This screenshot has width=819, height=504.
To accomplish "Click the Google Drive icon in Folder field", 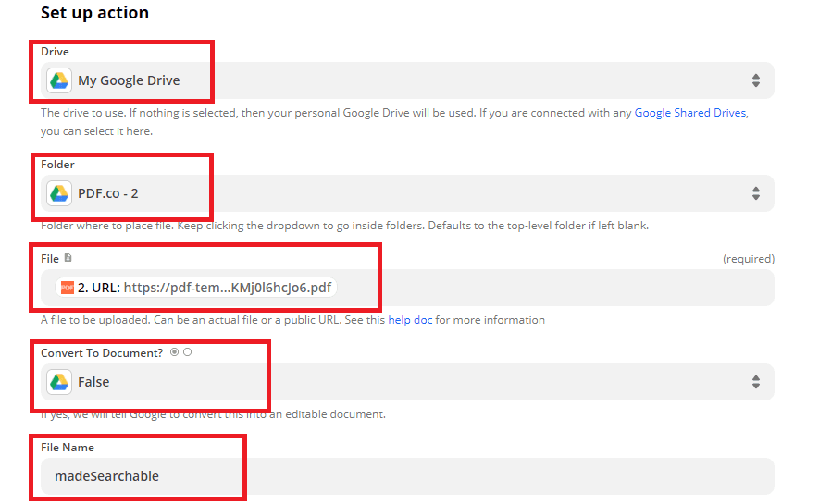I will tap(59, 193).
